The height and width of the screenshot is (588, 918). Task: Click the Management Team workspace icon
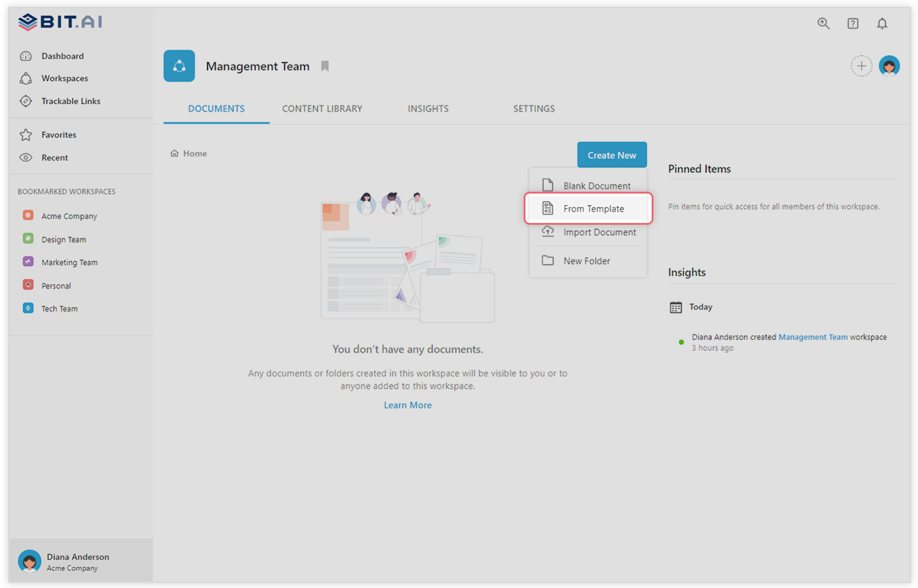(x=179, y=66)
